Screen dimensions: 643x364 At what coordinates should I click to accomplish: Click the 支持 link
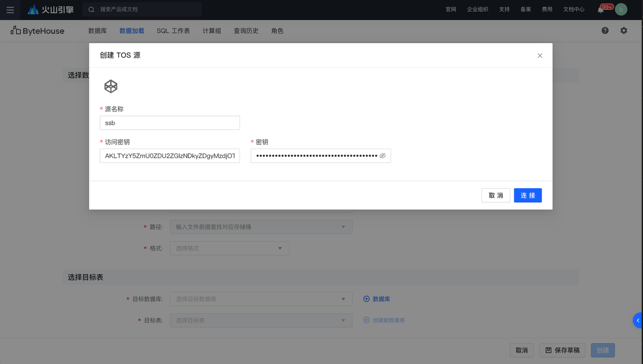pyautogui.click(x=504, y=10)
